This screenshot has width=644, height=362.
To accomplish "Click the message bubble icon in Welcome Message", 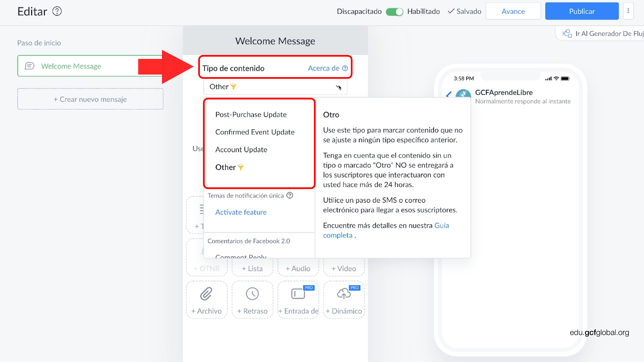I will (29, 66).
